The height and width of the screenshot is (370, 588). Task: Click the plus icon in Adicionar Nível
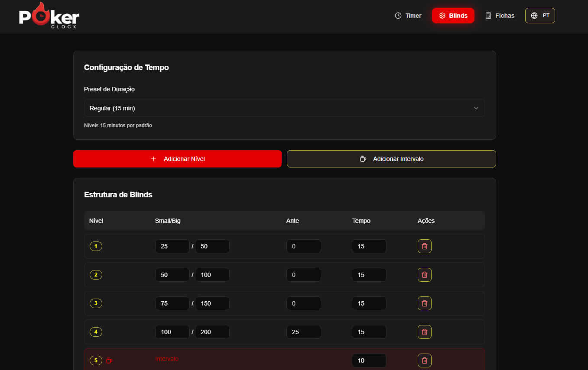click(153, 159)
